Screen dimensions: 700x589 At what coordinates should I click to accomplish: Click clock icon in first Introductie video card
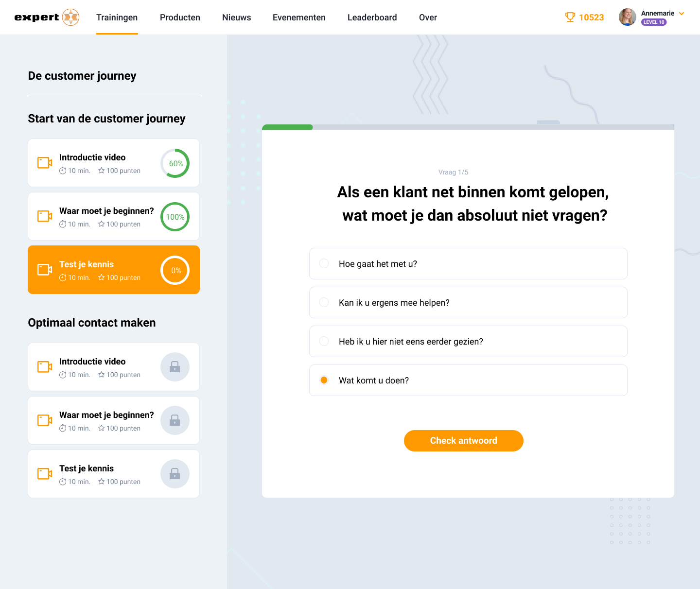tap(63, 171)
